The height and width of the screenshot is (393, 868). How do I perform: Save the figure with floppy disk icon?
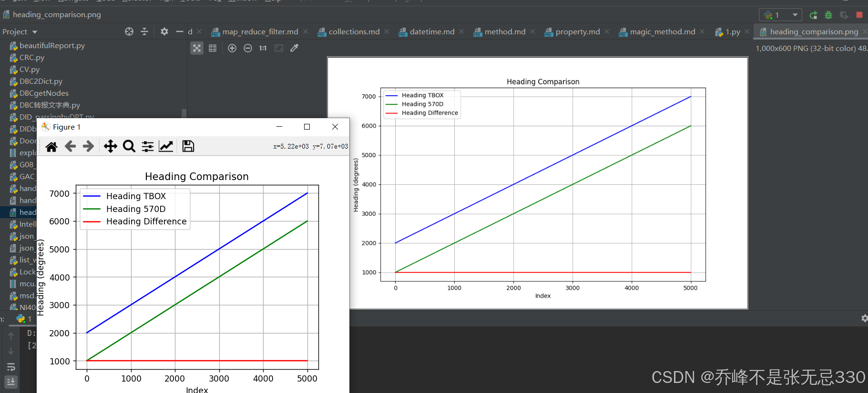pyautogui.click(x=188, y=146)
